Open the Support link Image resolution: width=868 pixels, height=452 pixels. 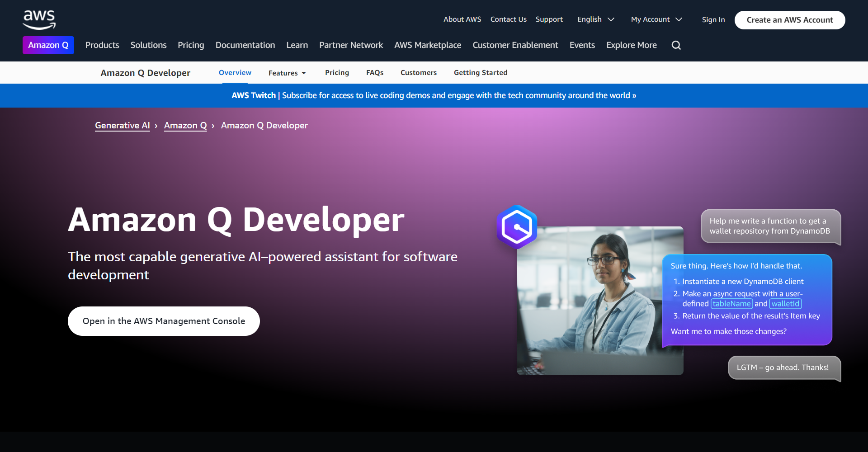pos(549,19)
